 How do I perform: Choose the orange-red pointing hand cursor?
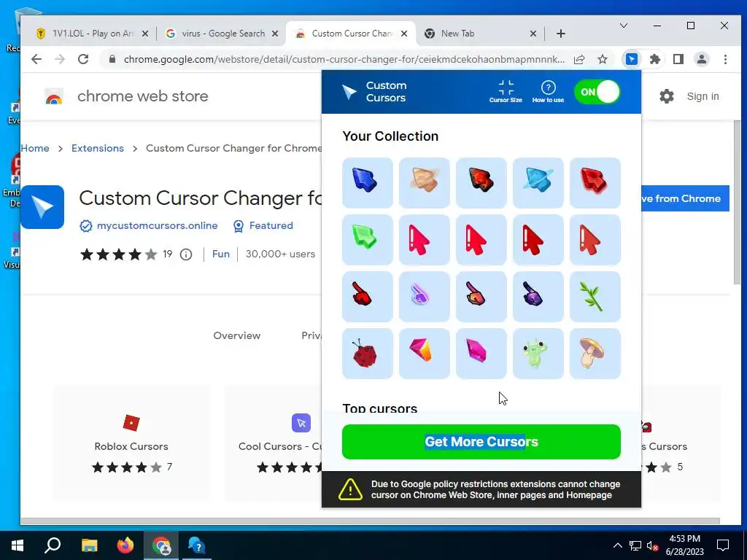(x=481, y=297)
